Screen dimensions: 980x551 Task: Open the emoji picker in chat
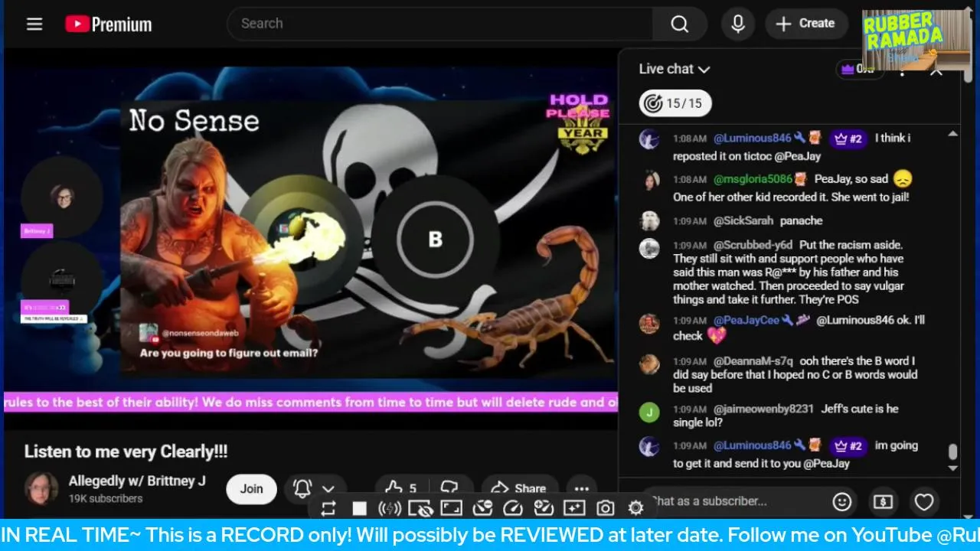pyautogui.click(x=842, y=502)
